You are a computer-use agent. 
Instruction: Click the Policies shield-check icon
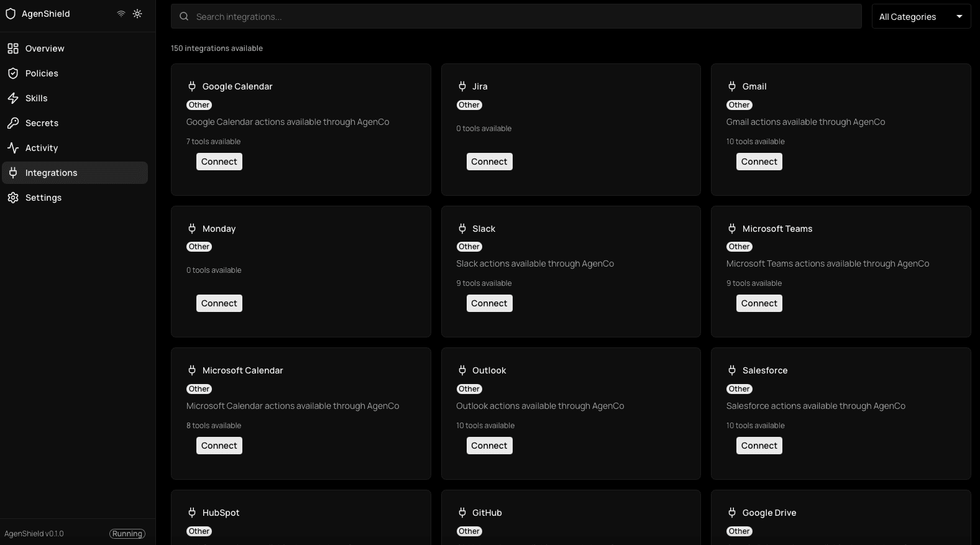pyautogui.click(x=13, y=73)
